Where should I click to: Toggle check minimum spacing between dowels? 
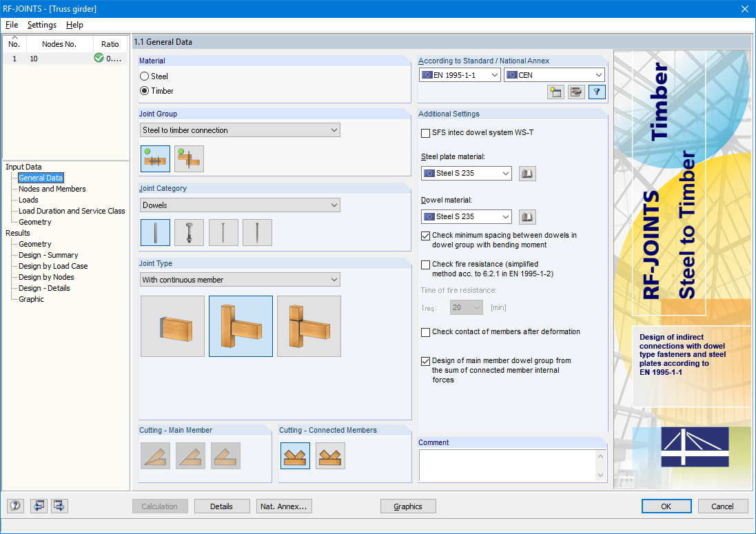425,236
